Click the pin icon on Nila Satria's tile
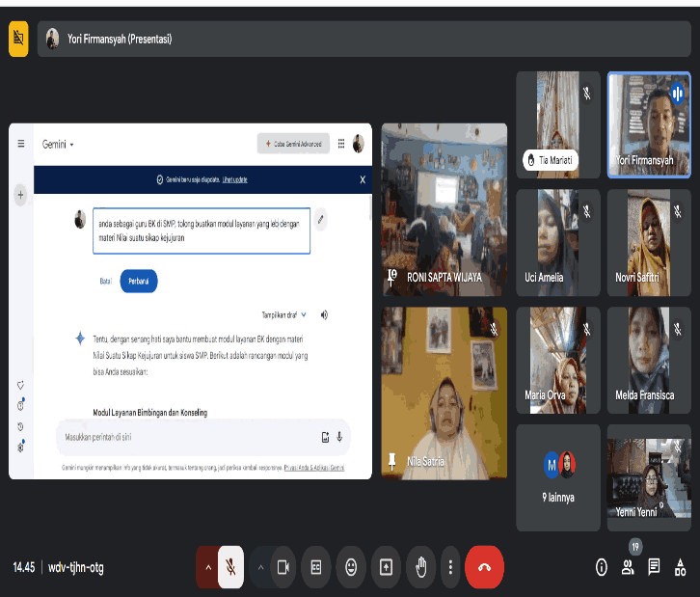This screenshot has width=700, height=597. [393, 461]
